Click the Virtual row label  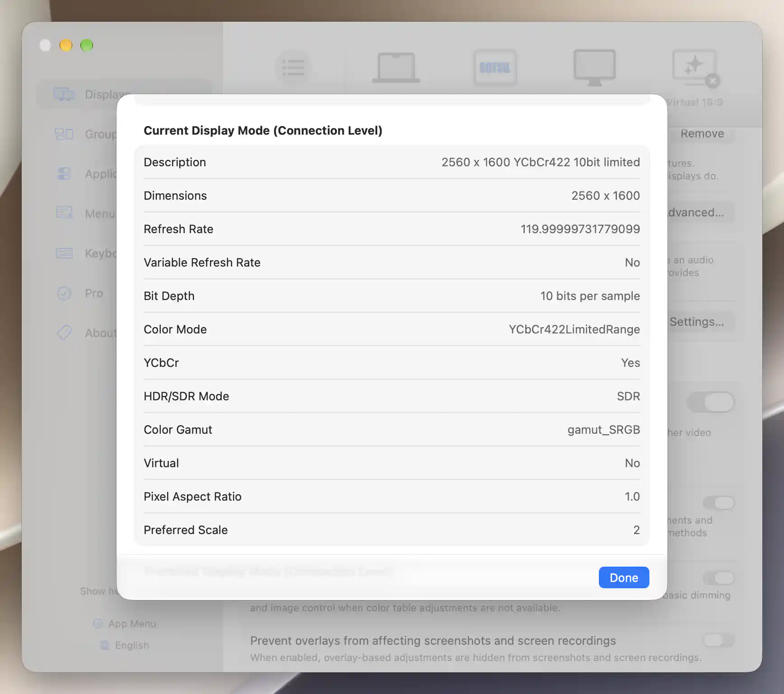point(161,463)
